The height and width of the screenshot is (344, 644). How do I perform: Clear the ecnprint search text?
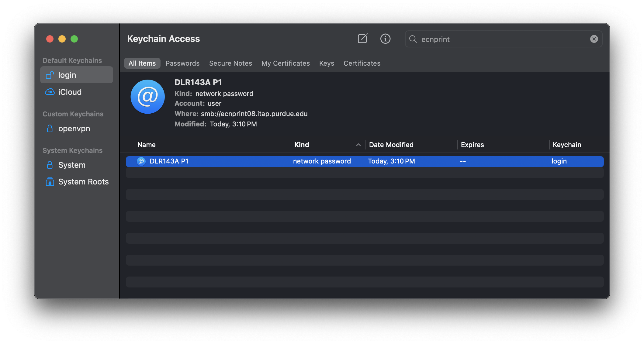tap(594, 39)
